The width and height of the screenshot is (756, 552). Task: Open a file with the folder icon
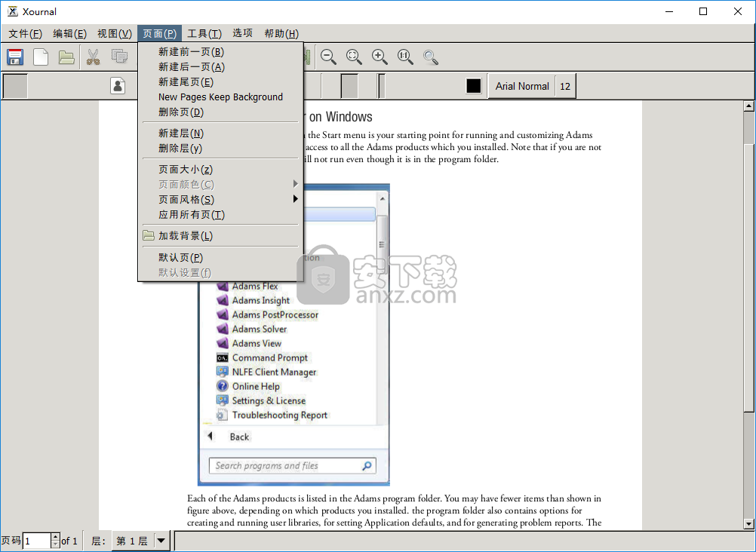(x=66, y=57)
